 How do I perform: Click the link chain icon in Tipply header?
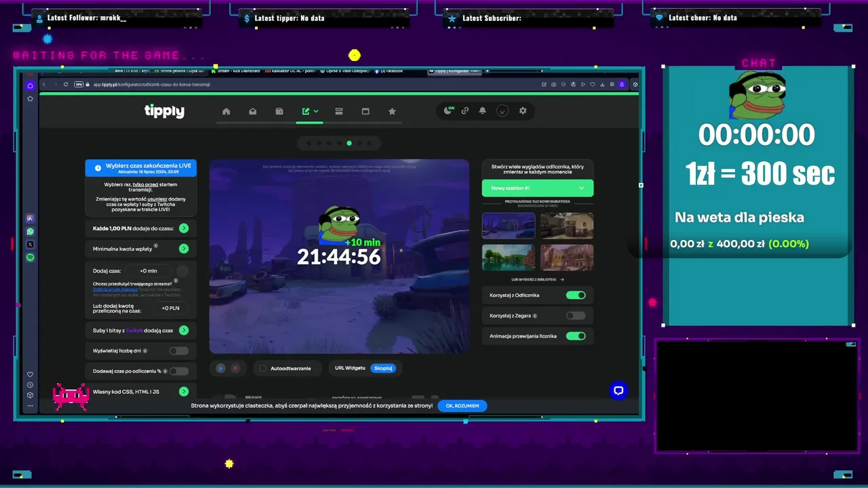[x=465, y=110]
